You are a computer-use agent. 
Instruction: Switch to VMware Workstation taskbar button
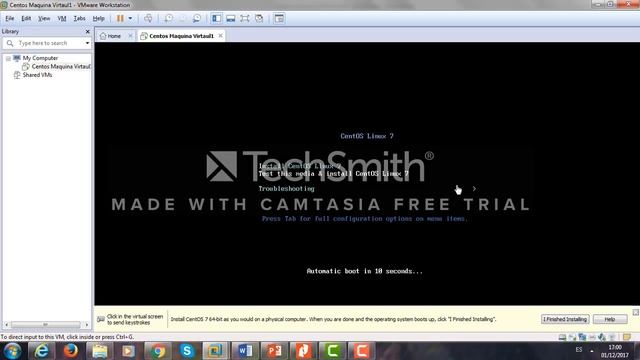tap(216, 351)
